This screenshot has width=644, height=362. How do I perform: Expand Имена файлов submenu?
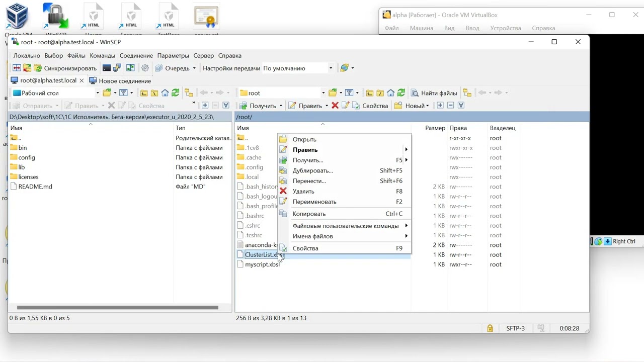345,236
